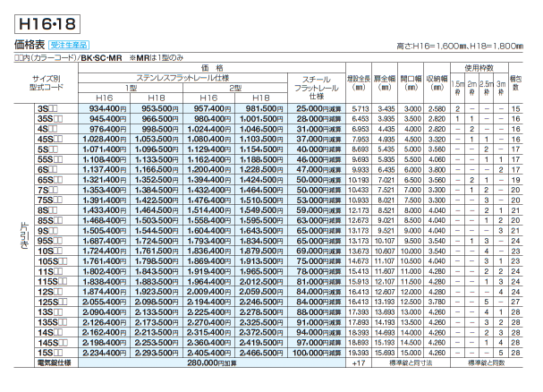Select row code 45S
Viewport: 543px width, 392px height.
point(50,140)
